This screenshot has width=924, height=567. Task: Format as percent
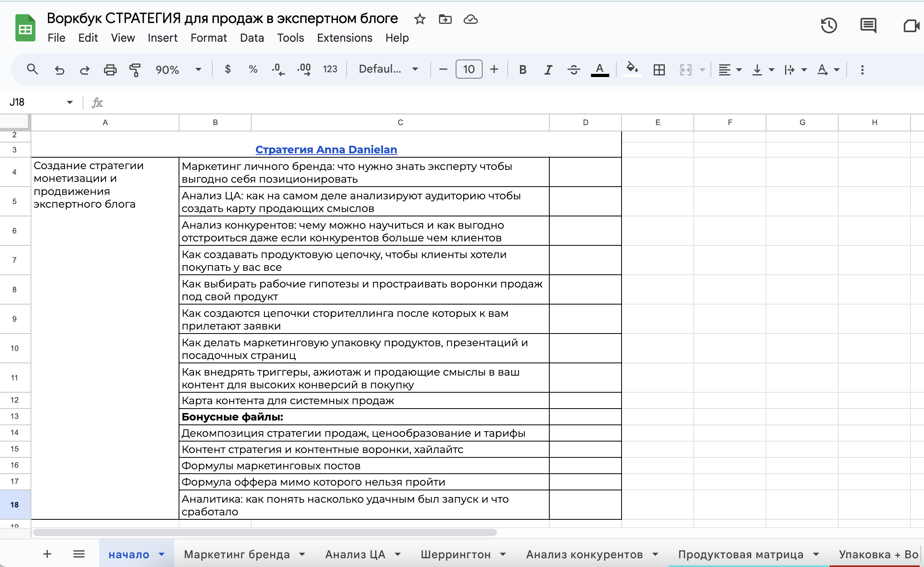[253, 69]
